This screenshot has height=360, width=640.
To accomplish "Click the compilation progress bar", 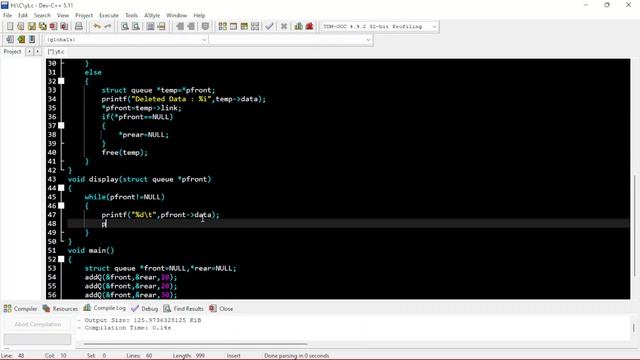I will 38,339.
